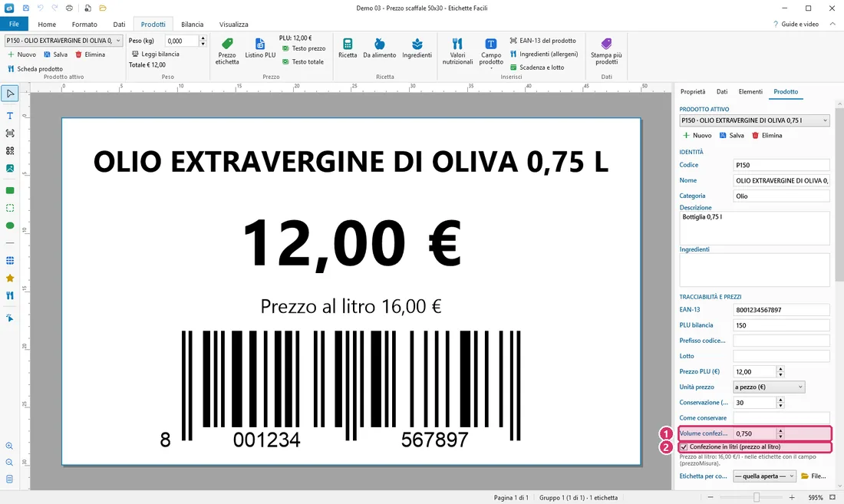
Task: Collapse the ribbon with top-right chevron
Action: click(x=832, y=24)
